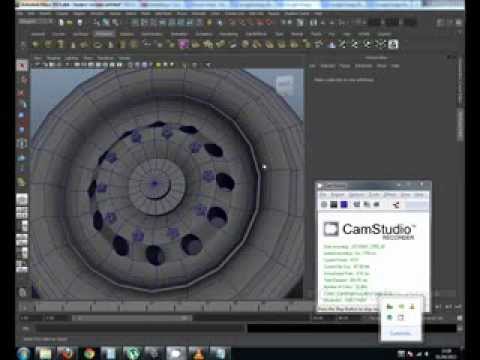480x360 pixels.
Task: Click the Windows Start orb
Action: 23,353
